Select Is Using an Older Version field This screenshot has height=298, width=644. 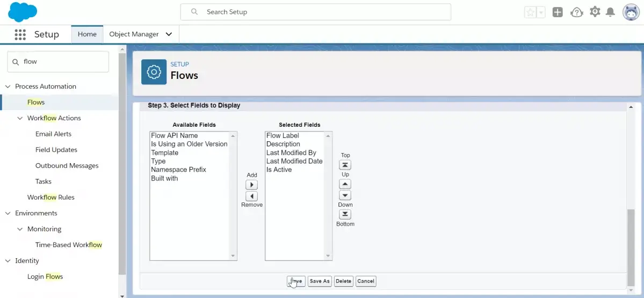tap(189, 144)
